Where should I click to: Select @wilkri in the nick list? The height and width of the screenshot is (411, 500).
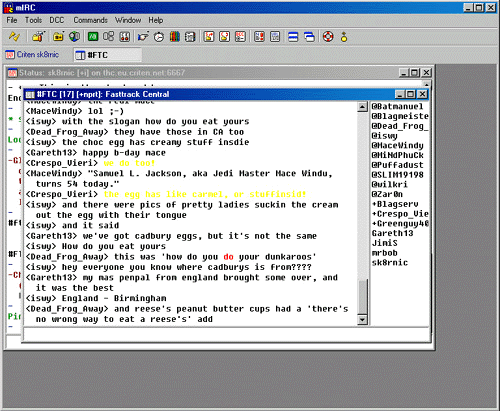point(389,184)
